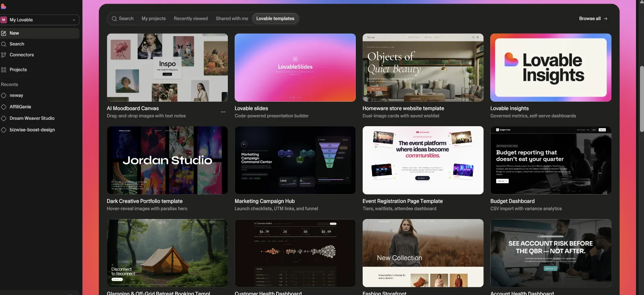Open the Homeware store website template thumbnail

pyautogui.click(x=423, y=68)
